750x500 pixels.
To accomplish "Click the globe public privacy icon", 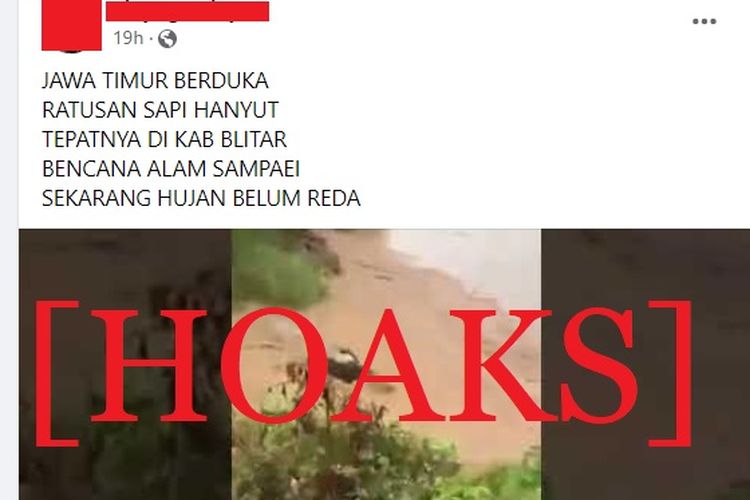I will pos(167,38).
